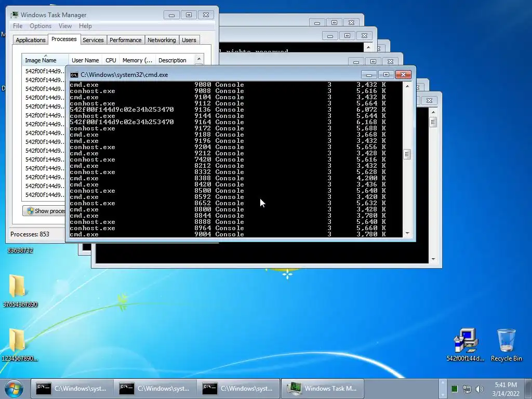Switch to the Networking tab
The image size is (532, 399).
(162, 40)
